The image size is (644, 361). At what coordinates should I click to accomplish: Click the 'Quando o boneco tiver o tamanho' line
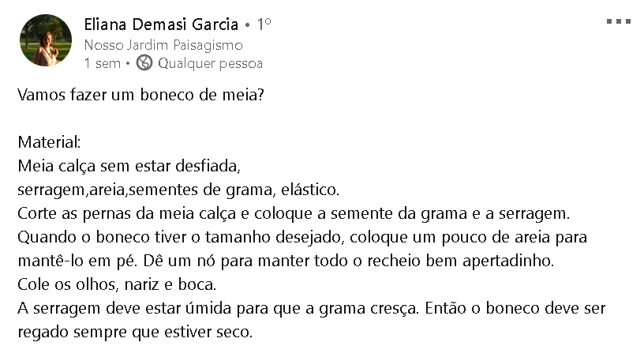pos(302,238)
